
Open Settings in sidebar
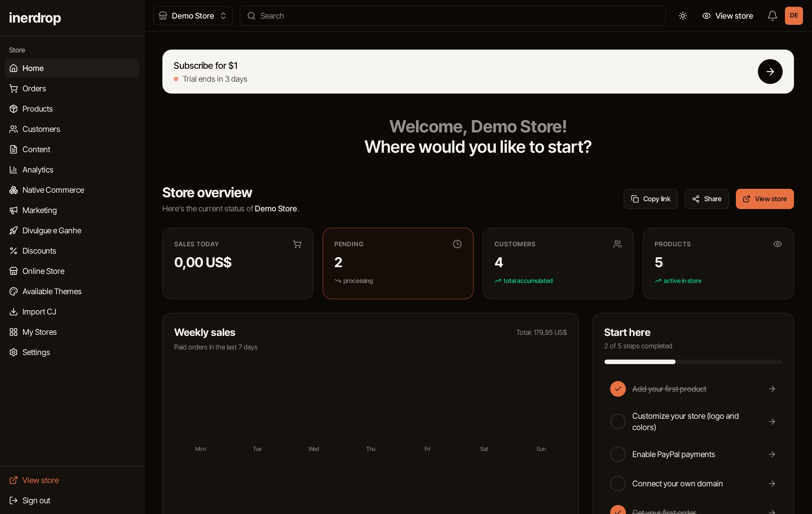click(72, 352)
